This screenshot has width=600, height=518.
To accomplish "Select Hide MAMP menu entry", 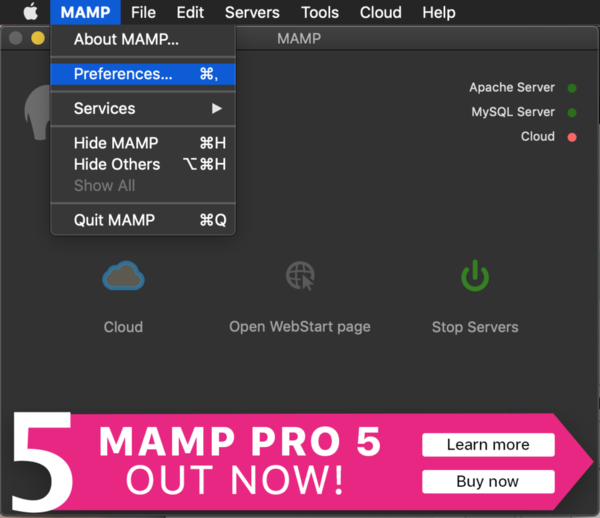I will pos(143,143).
